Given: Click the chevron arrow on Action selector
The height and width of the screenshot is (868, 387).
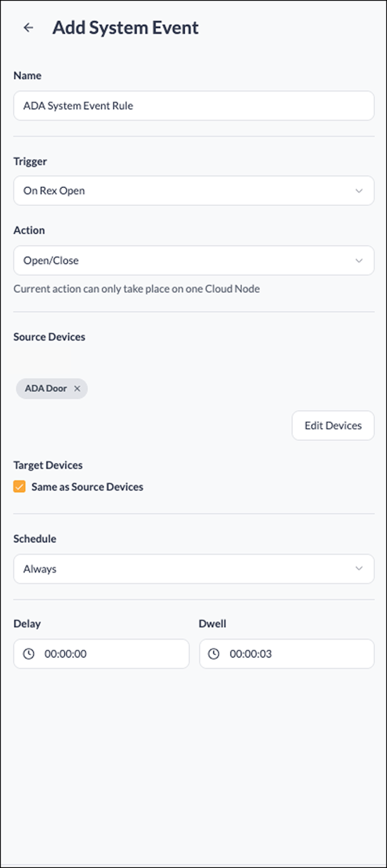Looking at the screenshot, I should point(359,260).
